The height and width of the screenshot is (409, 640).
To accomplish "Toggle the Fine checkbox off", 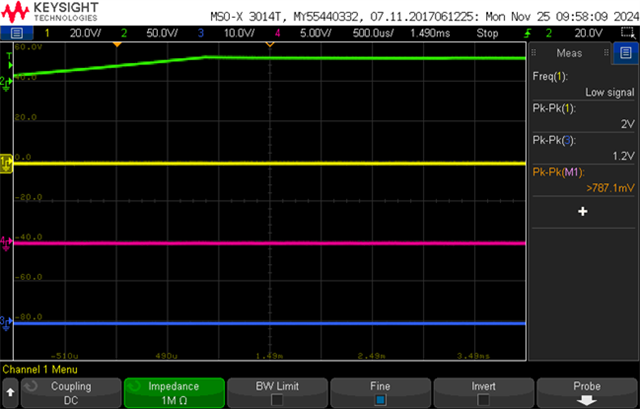I will tap(380, 400).
